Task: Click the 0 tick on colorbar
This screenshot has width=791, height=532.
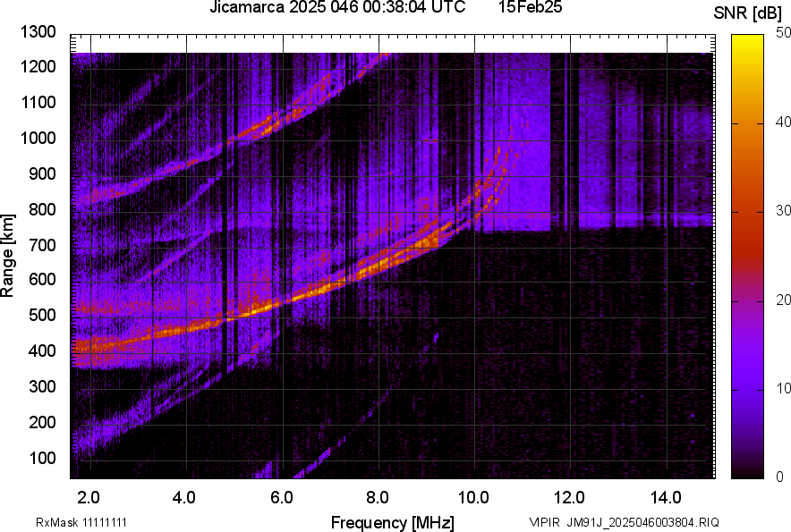Action: (779, 477)
